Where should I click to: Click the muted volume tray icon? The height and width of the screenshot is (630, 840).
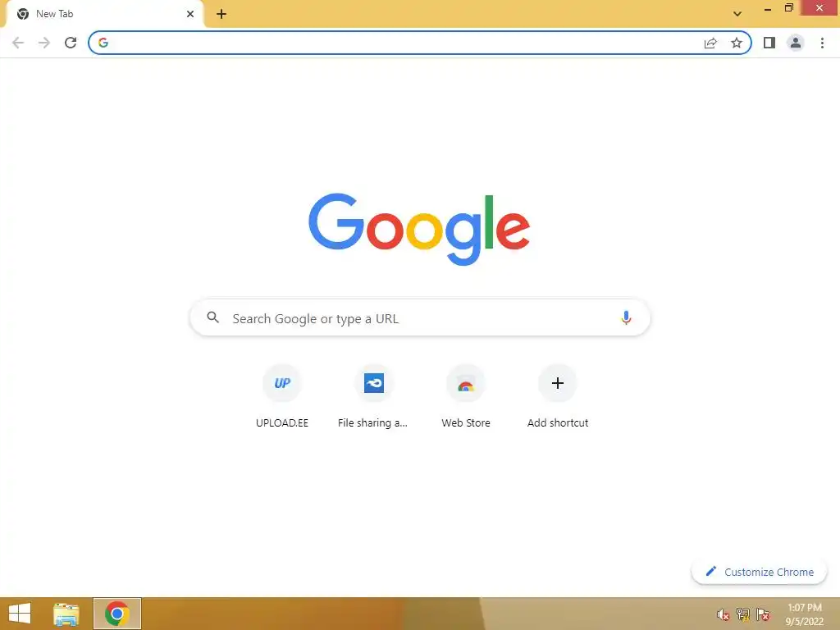pos(724,614)
